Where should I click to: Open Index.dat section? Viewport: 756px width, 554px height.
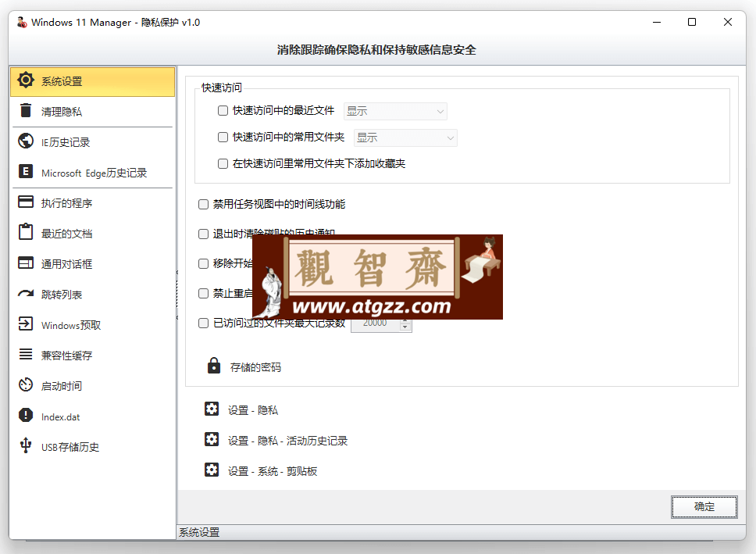click(x=93, y=416)
